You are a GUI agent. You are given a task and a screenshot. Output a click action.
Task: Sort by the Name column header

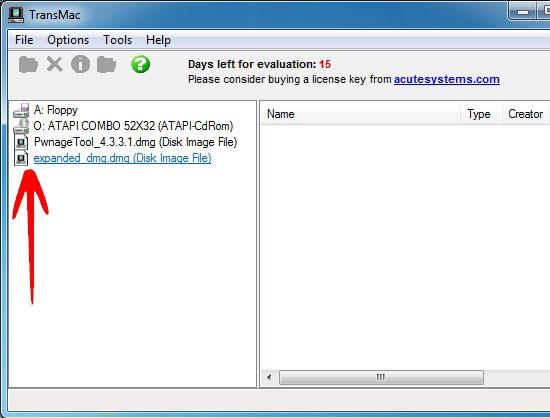click(x=361, y=114)
